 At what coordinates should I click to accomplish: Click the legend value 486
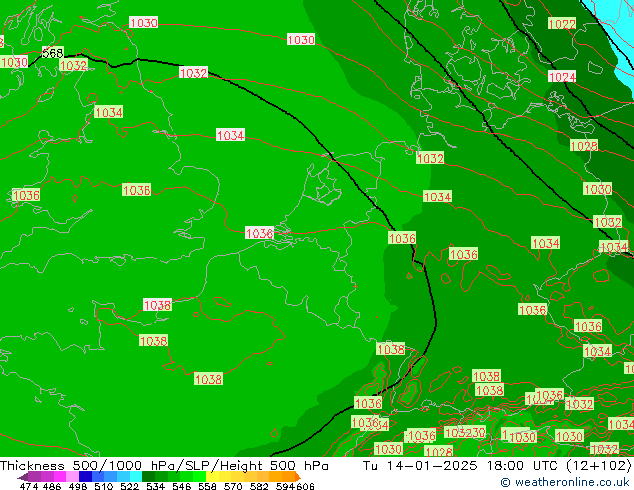tap(52, 486)
